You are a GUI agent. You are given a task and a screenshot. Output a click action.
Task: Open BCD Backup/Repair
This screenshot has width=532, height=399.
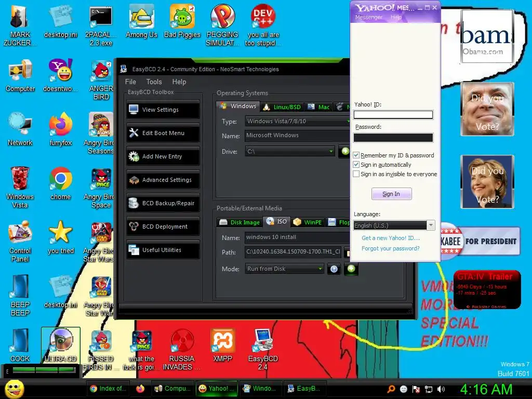163,203
